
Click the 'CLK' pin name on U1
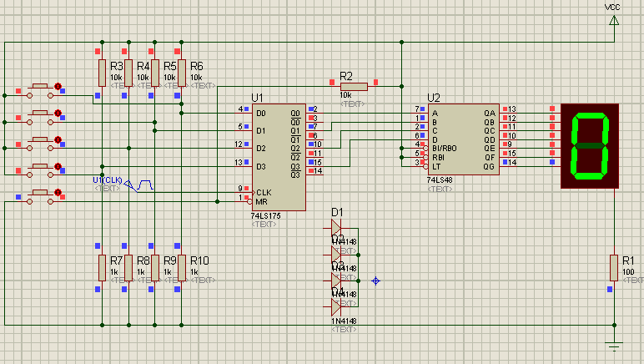(x=264, y=192)
